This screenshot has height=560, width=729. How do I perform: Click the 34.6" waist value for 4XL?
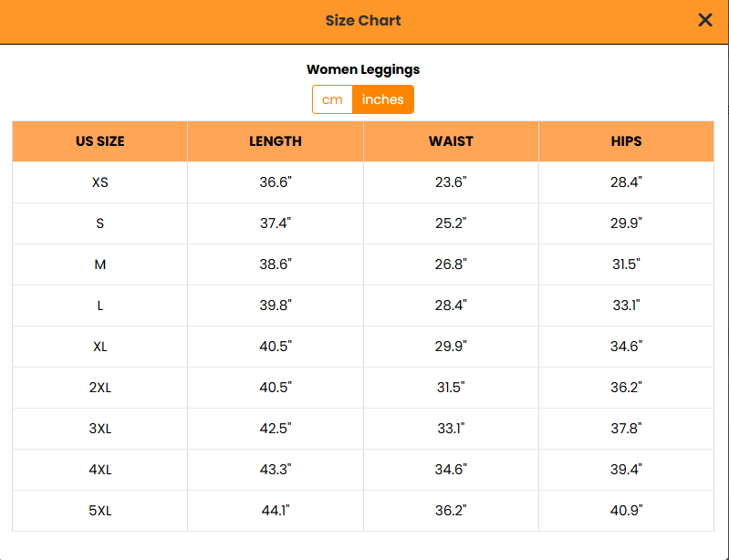click(451, 470)
